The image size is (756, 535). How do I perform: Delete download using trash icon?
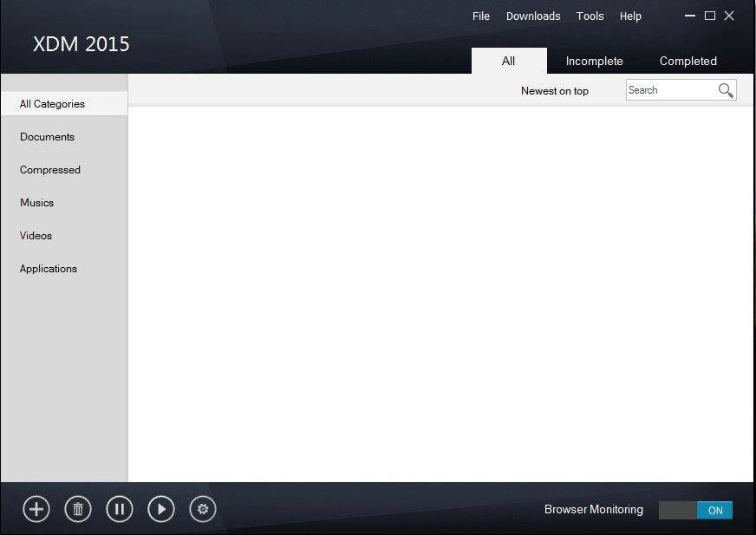[78, 509]
